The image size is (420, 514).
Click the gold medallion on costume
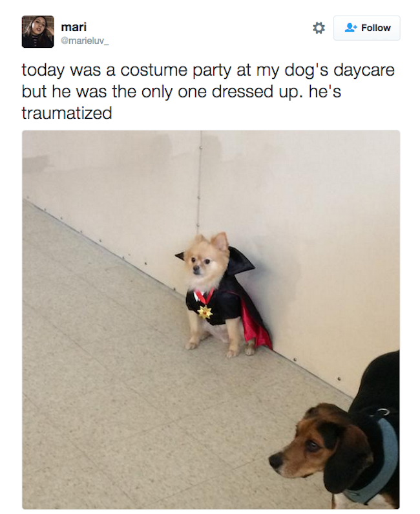(205, 312)
